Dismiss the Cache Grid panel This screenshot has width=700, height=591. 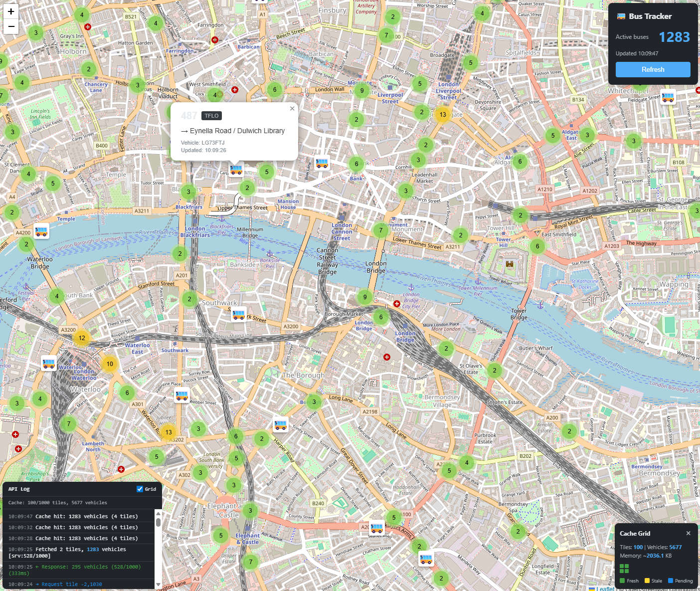(689, 533)
